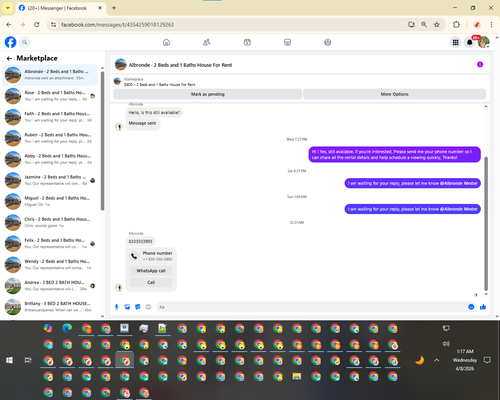This screenshot has height=400, width=500.
Task: Open the Marketplace storefront icon in navigation
Action: pos(287,42)
